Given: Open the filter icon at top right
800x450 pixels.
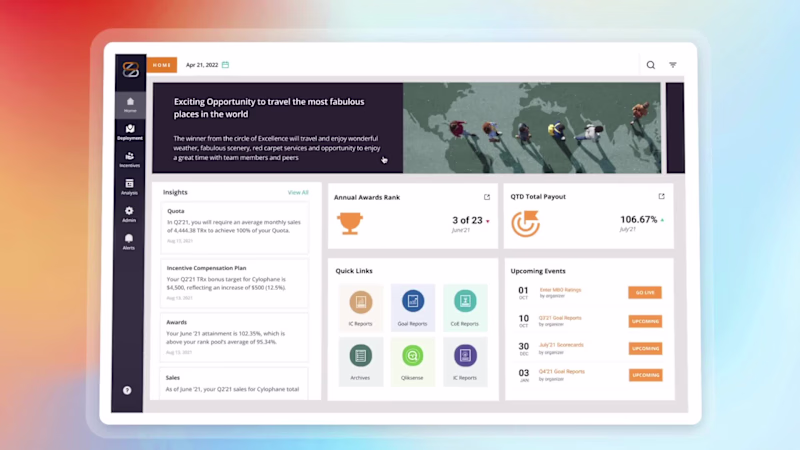Looking at the screenshot, I should [673, 65].
